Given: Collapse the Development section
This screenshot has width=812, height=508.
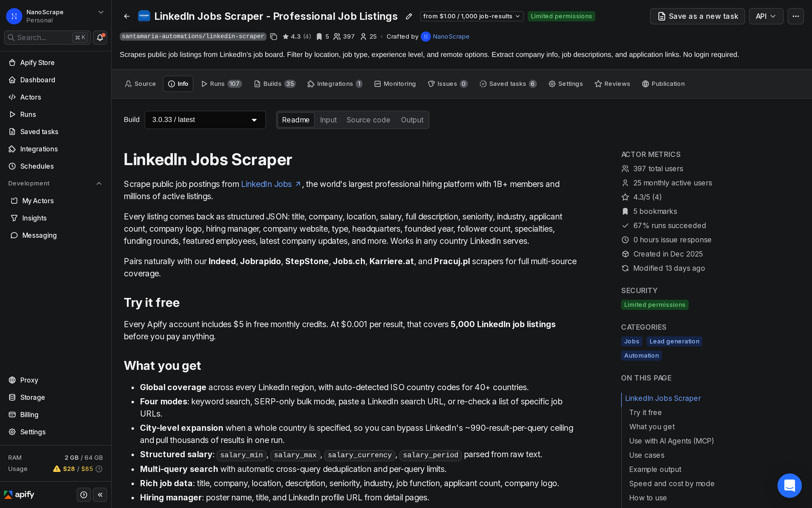Looking at the screenshot, I should [99, 183].
